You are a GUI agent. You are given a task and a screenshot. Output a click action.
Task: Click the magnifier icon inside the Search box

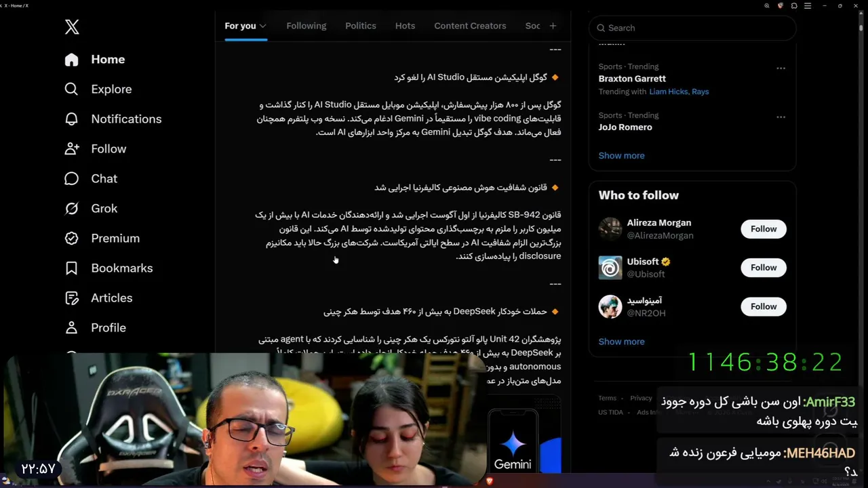tap(601, 28)
